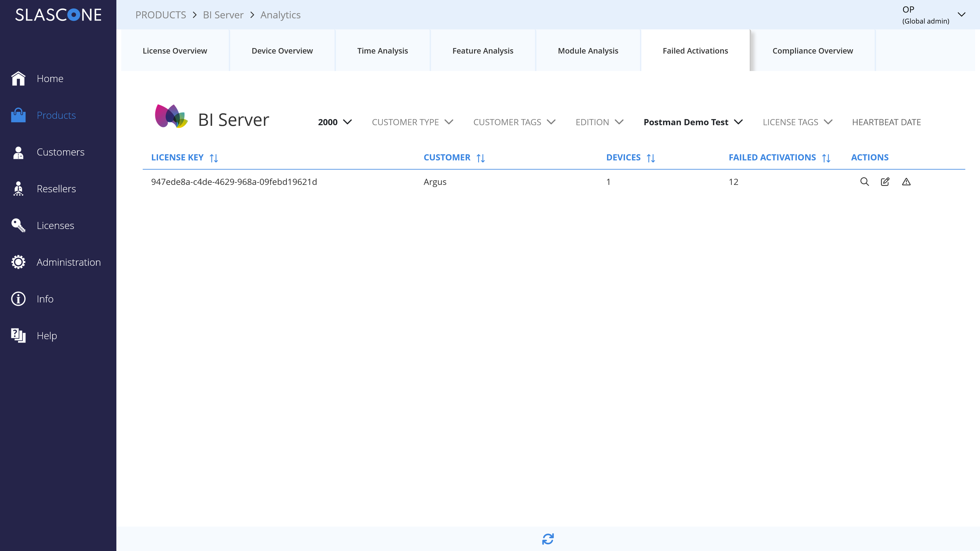
Task: Click the magnifier icon in Argus row
Action: tap(864, 182)
